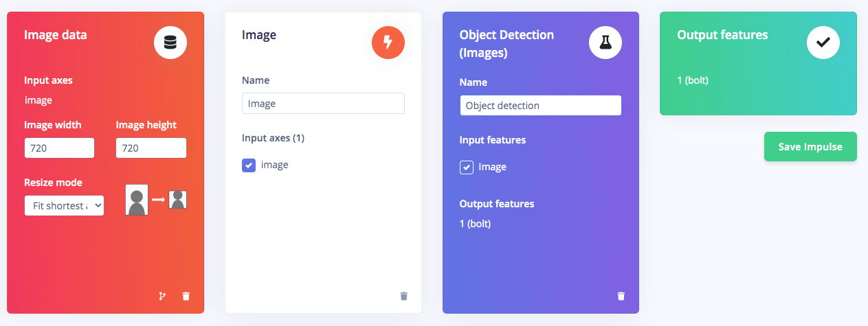Click the database icon on Image data block

(x=170, y=43)
